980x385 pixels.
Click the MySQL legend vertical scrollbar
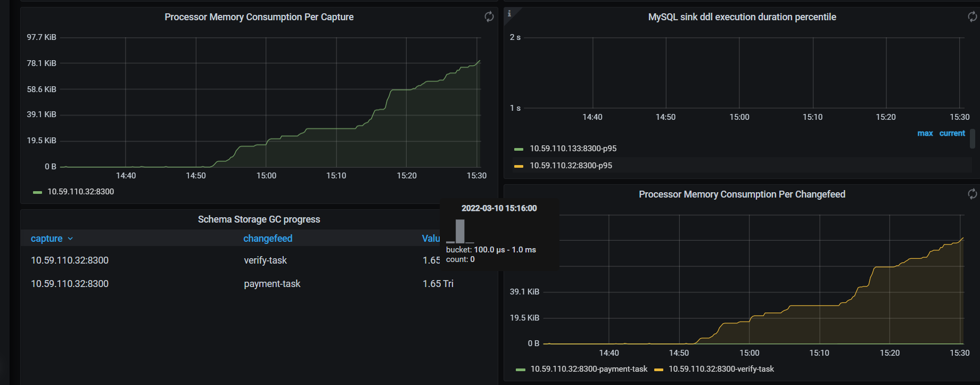click(973, 139)
